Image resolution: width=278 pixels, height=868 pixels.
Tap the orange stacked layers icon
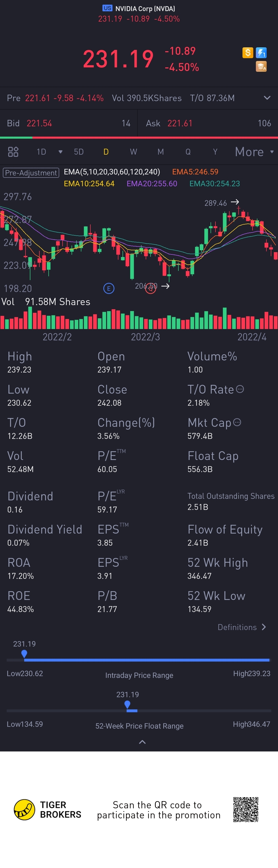pos(261,66)
